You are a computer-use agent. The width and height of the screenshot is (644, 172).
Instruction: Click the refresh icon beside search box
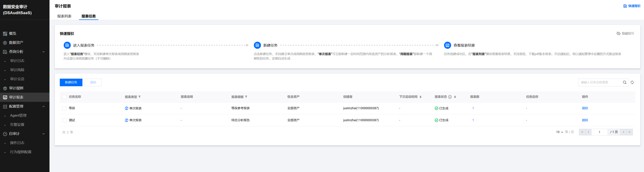coord(632,82)
